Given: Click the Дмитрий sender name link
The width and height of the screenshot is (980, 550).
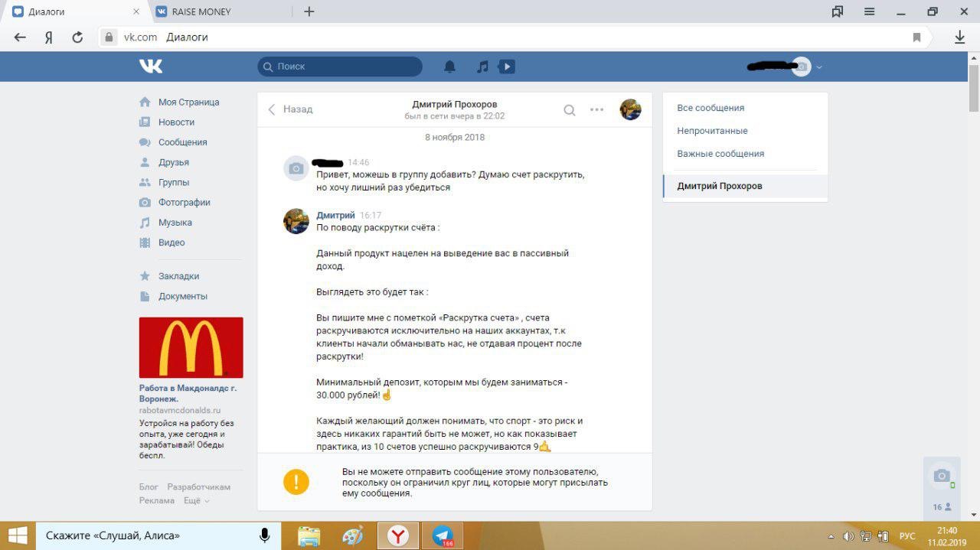Looking at the screenshot, I should point(335,215).
